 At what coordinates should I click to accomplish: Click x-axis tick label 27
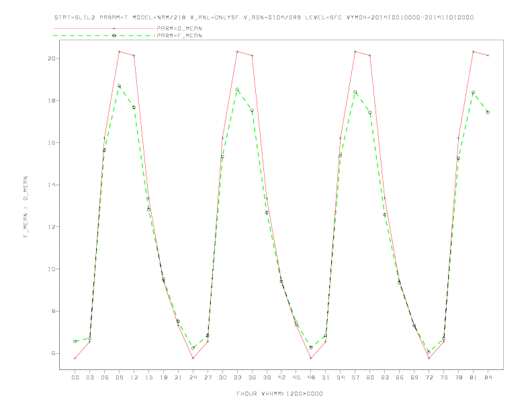click(x=208, y=377)
